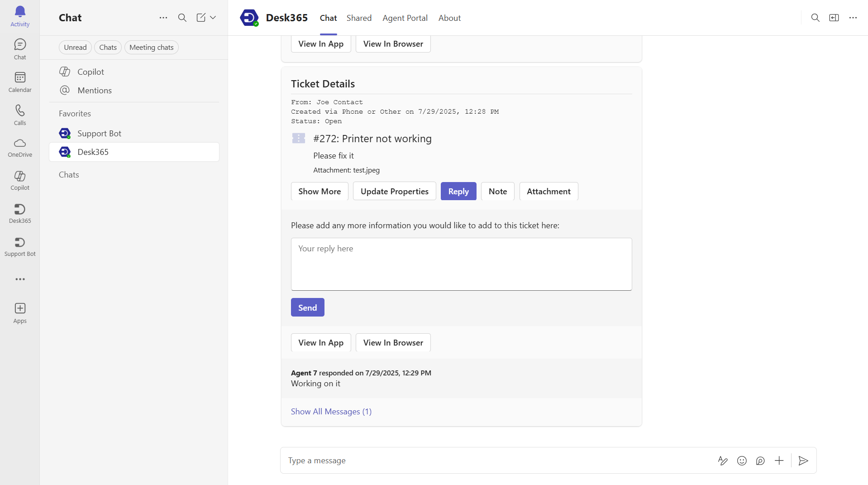
Task: Click the Reply button on ticket
Action: [458, 191]
